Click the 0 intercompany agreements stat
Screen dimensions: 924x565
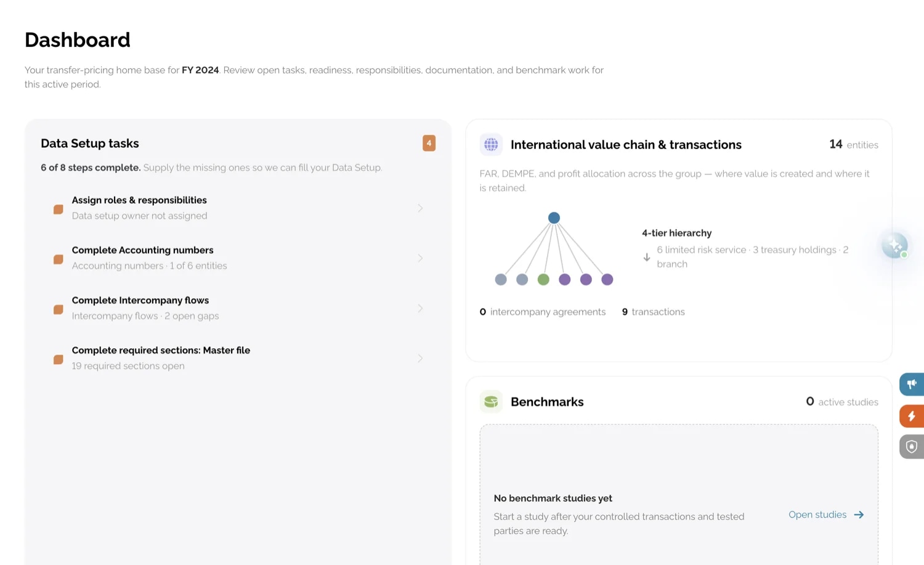point(543,312)
